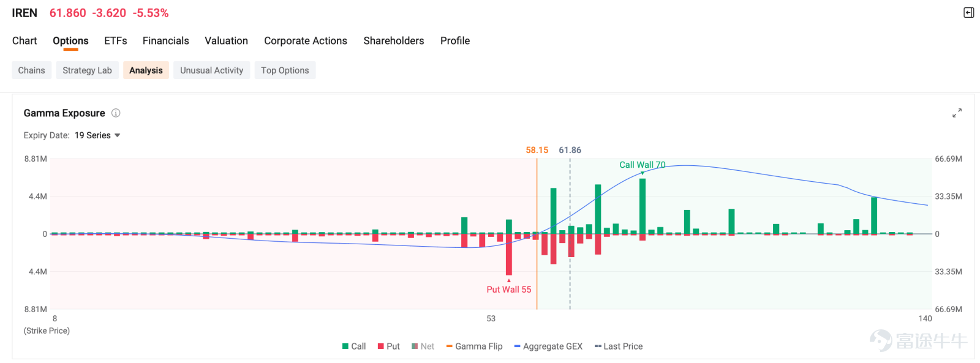Click the Call Wall 70 marker
This screenshot has width=980, height=363.
click(642, 165)
